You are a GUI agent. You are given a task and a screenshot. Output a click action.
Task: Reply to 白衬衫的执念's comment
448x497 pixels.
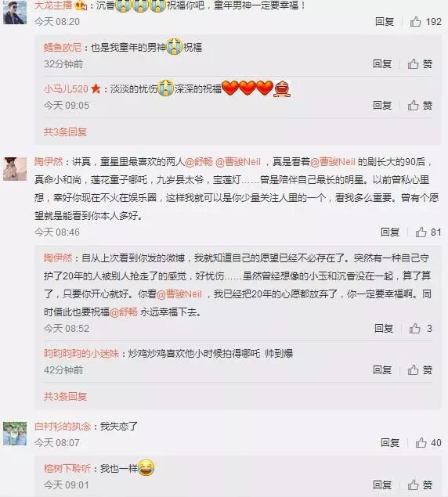point(390,443)
